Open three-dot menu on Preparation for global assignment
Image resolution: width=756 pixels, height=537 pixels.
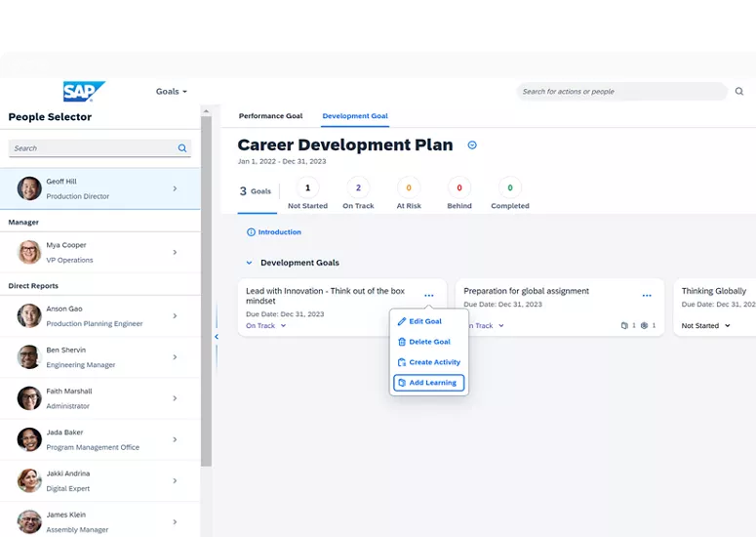tap(647, 295)
